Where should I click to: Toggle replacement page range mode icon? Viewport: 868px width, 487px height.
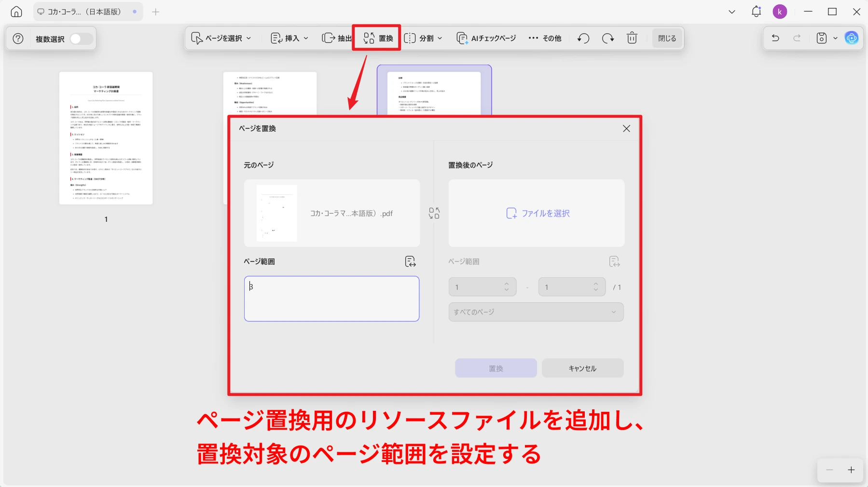click(614, 261)
